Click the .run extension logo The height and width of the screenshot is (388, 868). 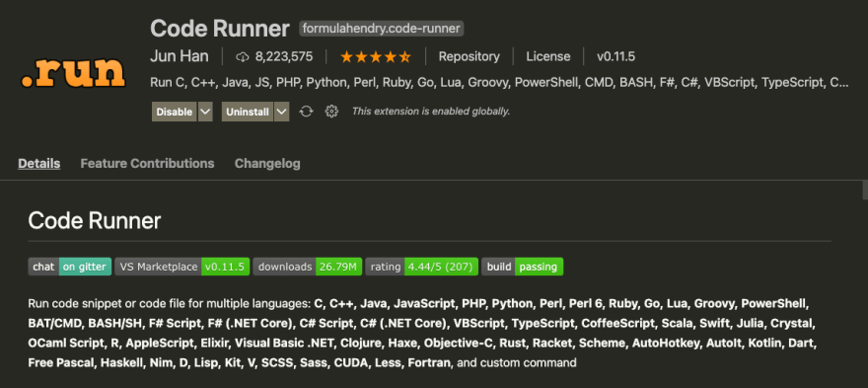(74, 74)
